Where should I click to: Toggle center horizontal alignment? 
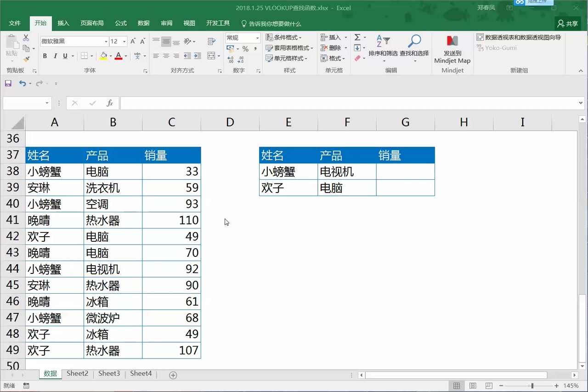(x=166, y=56)
